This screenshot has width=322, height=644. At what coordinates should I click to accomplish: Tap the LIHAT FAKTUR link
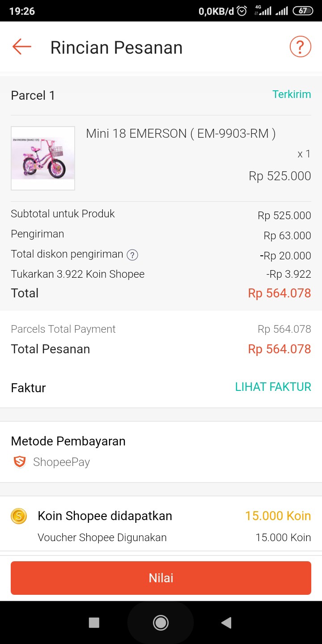coord(273,387)
